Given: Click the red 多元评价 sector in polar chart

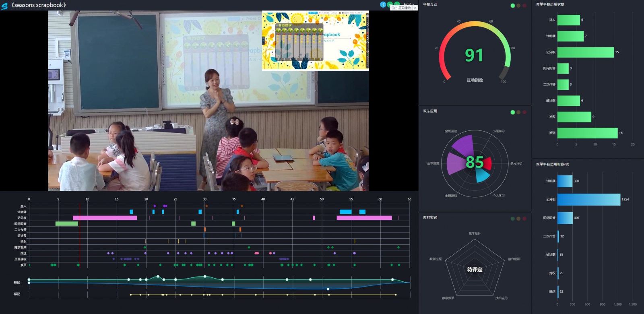Looking at the screenshot, I should click(487, 163).
